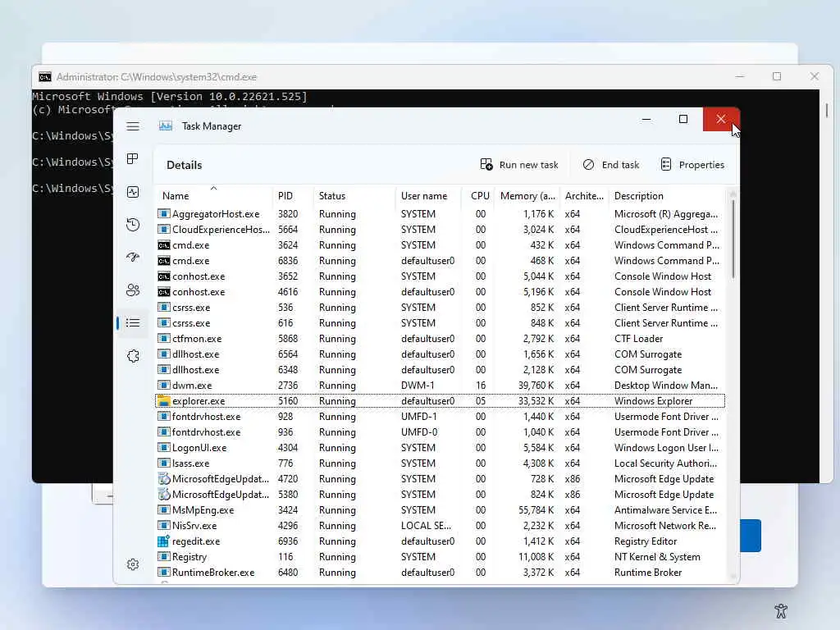The width and height of the screenshot is (840, 630).
Task: Click icon of MicrosoftEdgeUpdate PID 4720 row
Action: 164,478
